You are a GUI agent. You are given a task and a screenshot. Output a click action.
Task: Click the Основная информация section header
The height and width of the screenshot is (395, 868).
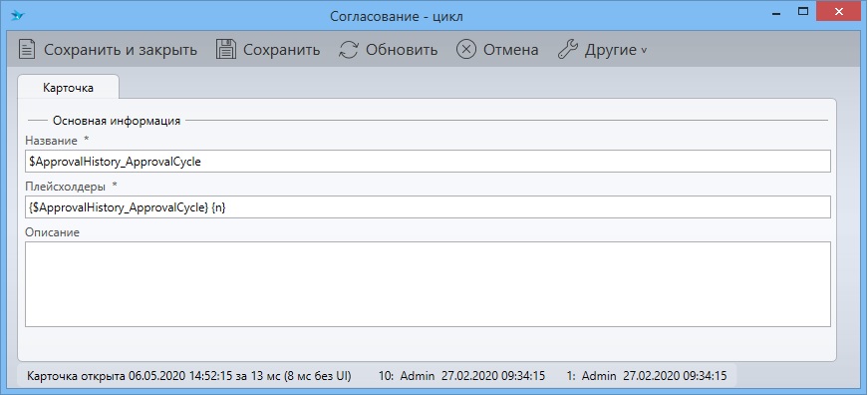[x=117, y=121]
